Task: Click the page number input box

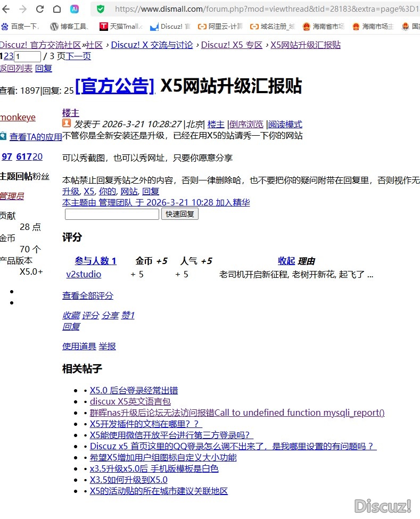Action: 28,56
